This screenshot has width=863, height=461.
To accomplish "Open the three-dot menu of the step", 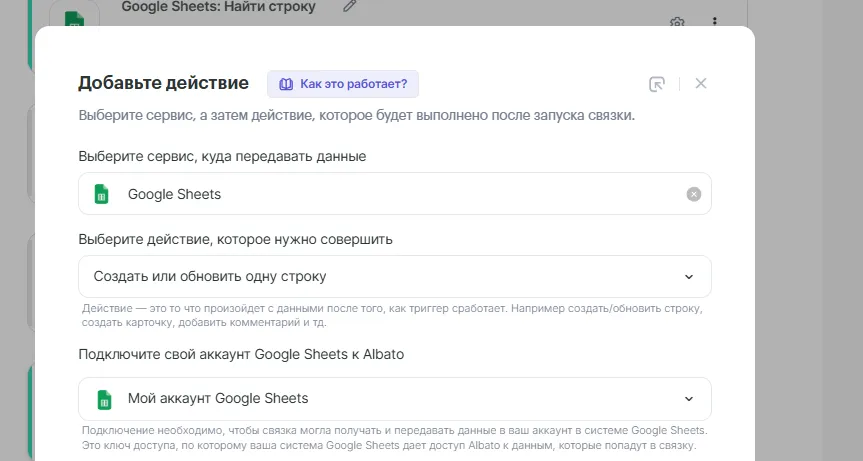I will [714, 22].
